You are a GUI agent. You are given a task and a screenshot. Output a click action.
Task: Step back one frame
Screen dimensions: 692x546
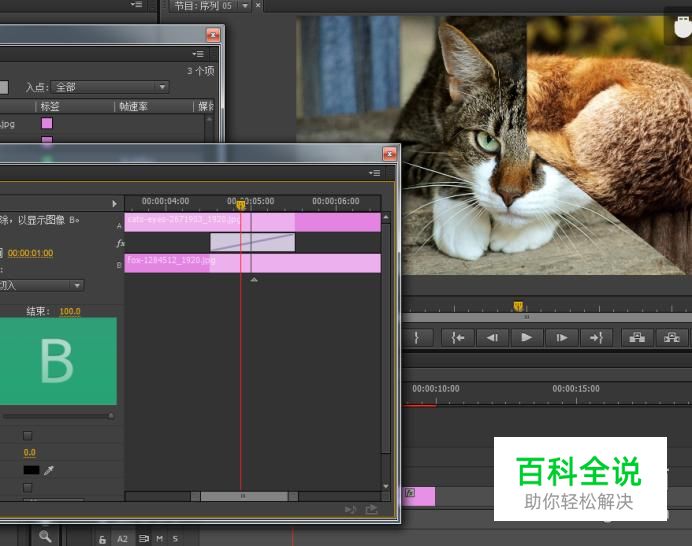pyautogui.click(x=492, y=338)
